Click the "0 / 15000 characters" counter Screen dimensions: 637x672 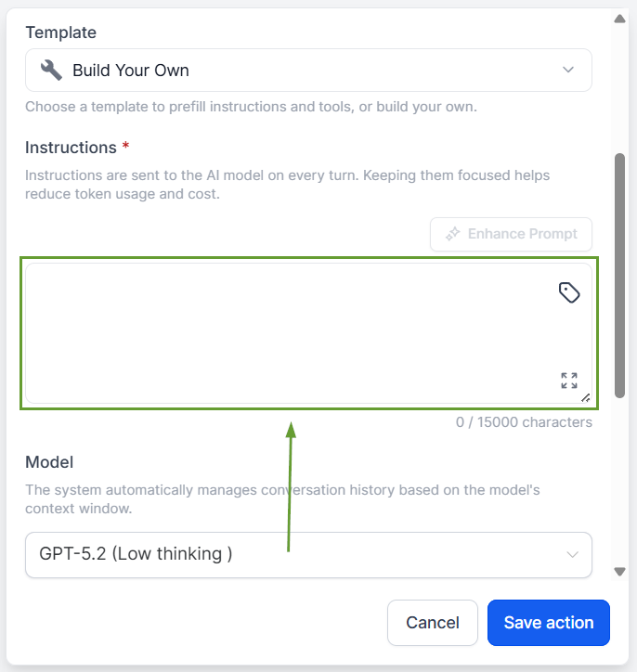(524, 422)
